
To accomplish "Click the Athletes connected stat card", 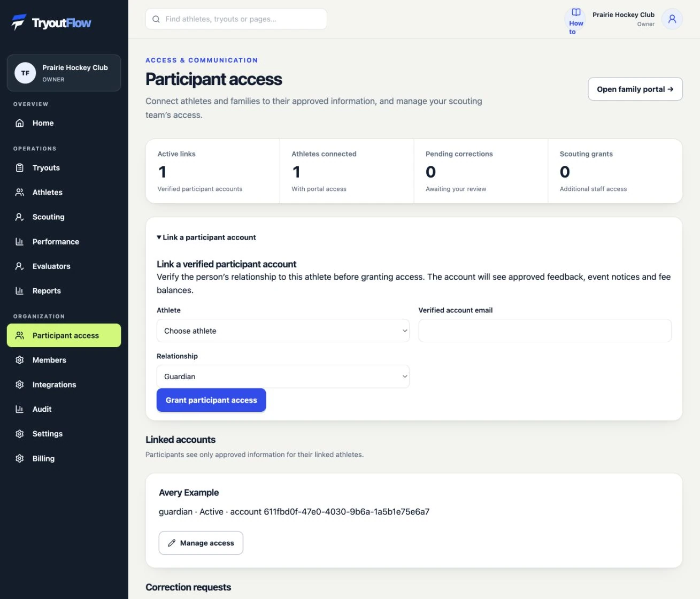I will click(347, 171).
